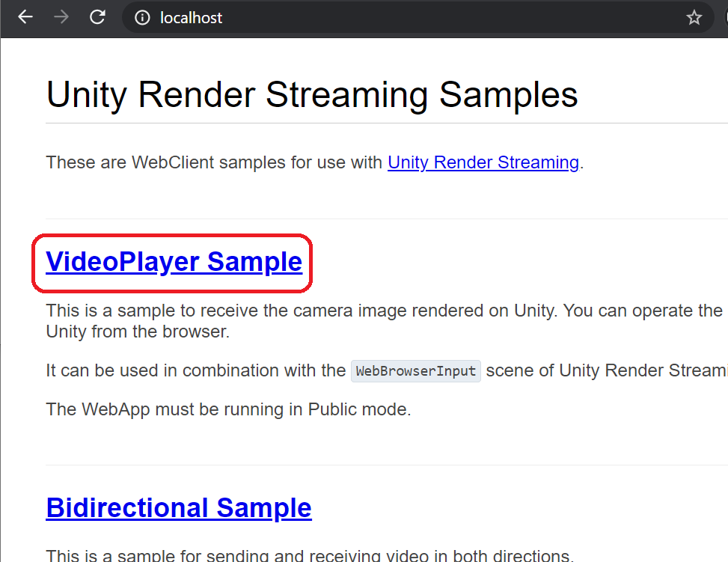This screenshot has height=562, width=728.
Task: Open the VideoPlayer Sample link
Action: 174,262
